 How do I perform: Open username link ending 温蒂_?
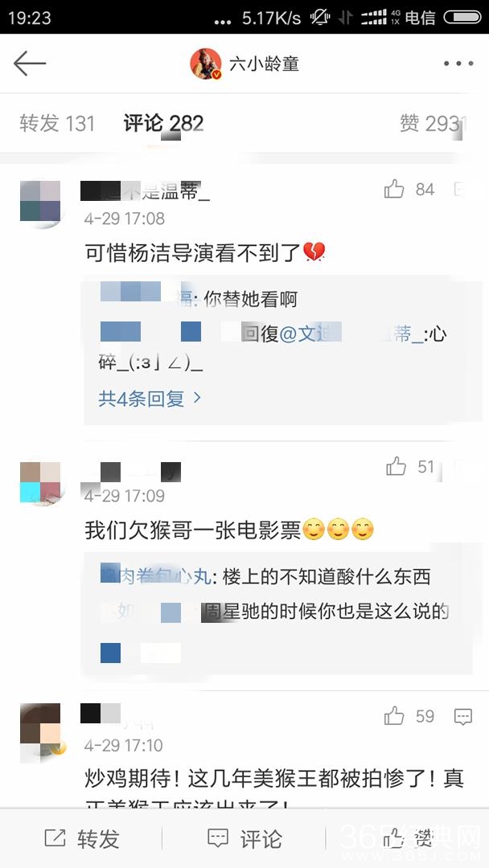(x=145, y=191)
